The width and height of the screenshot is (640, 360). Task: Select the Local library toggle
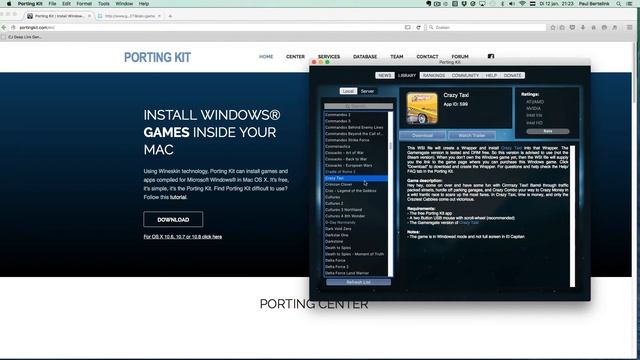click(x=348, y=91)
